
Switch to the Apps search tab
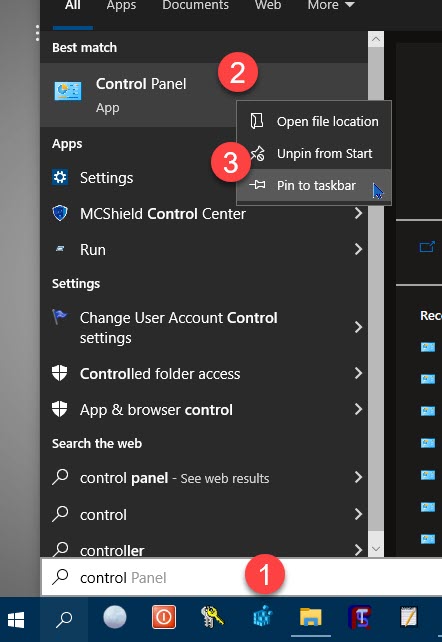pyautogui.click(x=121, y=6)
